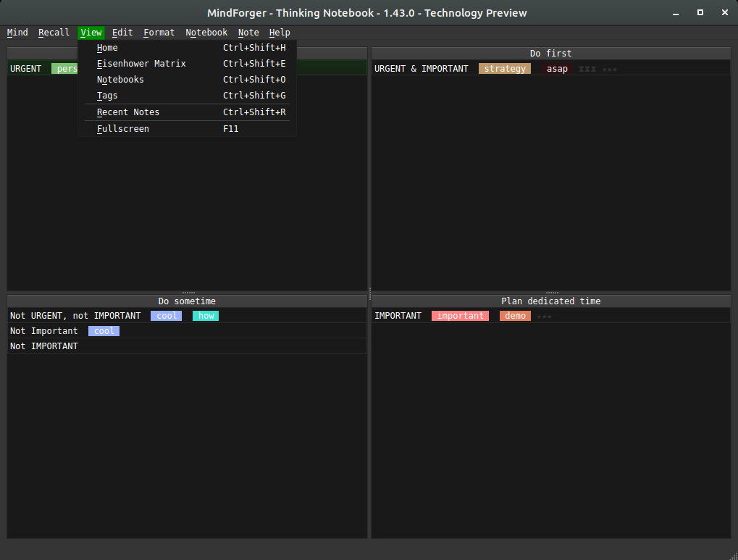Click the Do sometime column header

pyautogui.click(x=187, y=301)
